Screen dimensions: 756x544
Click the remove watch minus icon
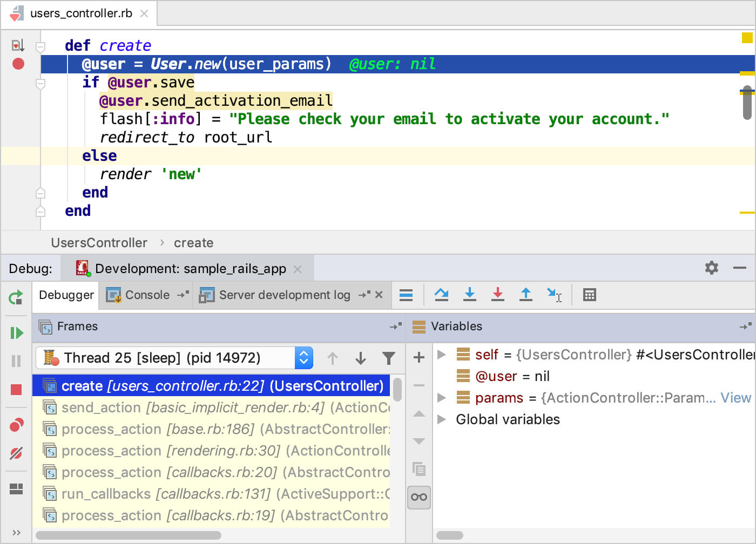(x=419, y=385)
